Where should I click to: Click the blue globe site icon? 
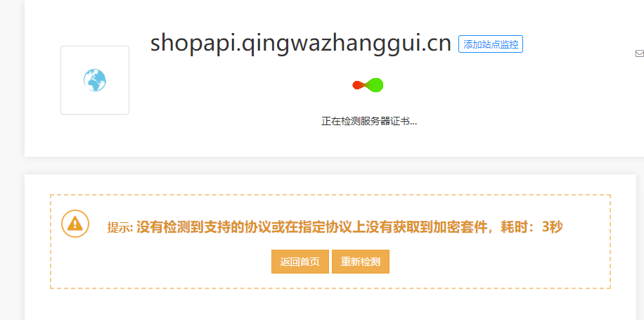coord(95,80)
